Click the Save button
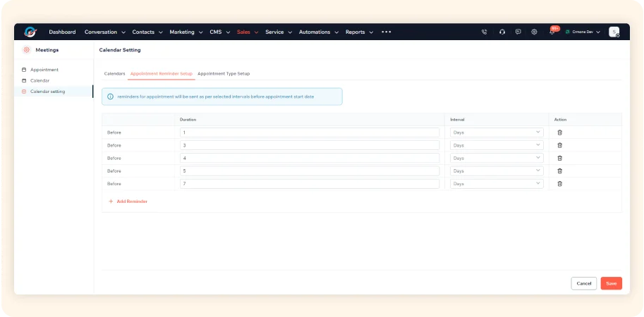 (611, 283)
